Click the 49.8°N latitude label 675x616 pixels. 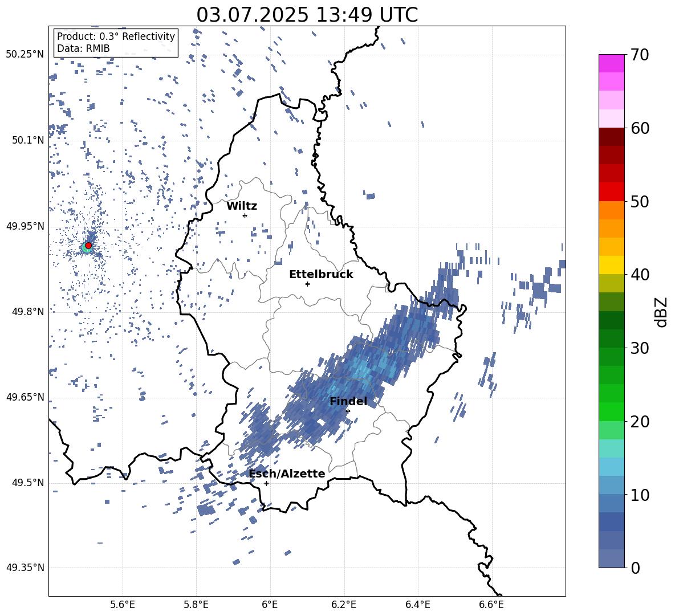(28, 312)
